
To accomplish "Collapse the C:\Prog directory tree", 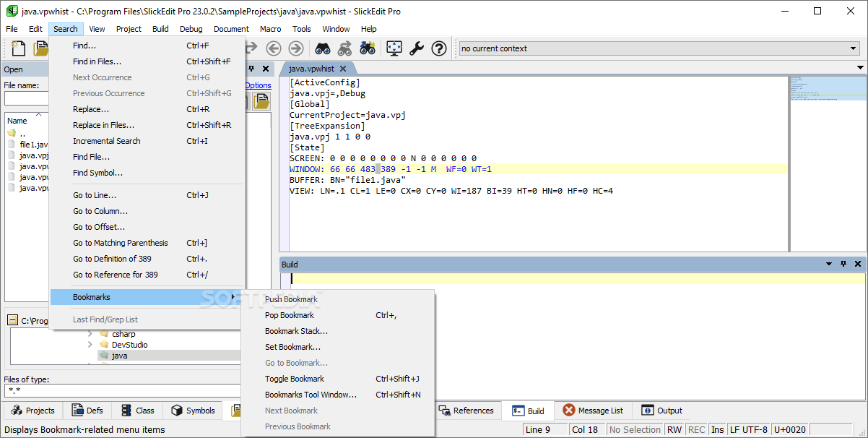I will tap(13, 320).
